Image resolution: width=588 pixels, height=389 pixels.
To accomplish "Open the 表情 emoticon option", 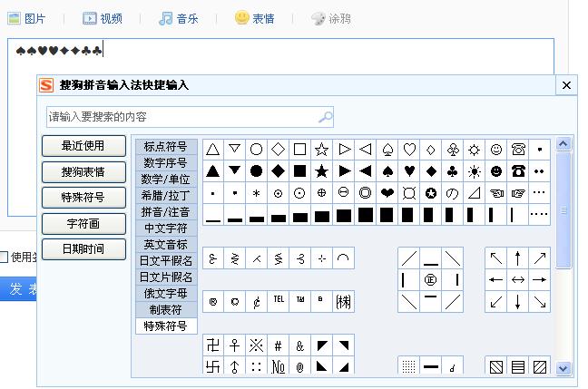I will (x=255, y=18).
